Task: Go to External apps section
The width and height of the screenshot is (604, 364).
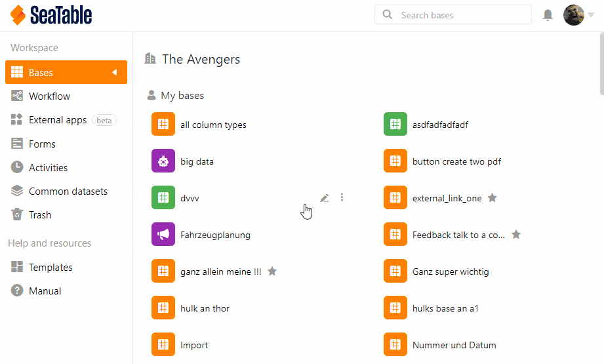Action: [x=58, y=120]
